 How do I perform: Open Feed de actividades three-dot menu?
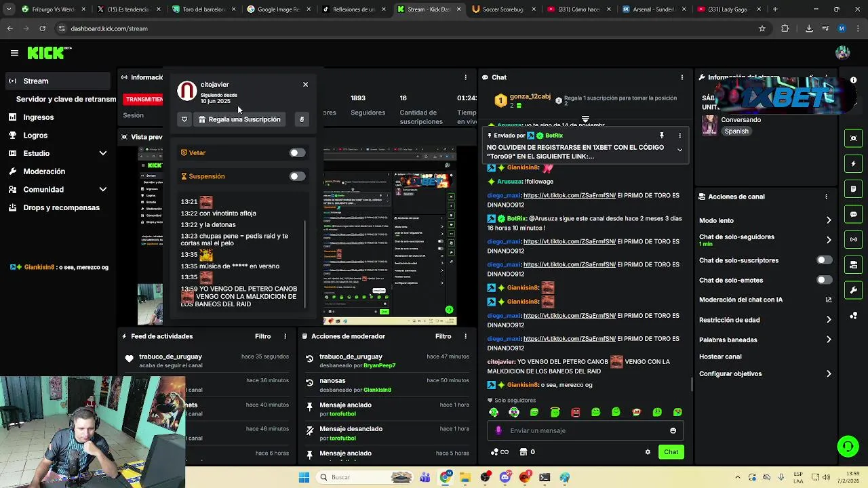pos(285,336)
